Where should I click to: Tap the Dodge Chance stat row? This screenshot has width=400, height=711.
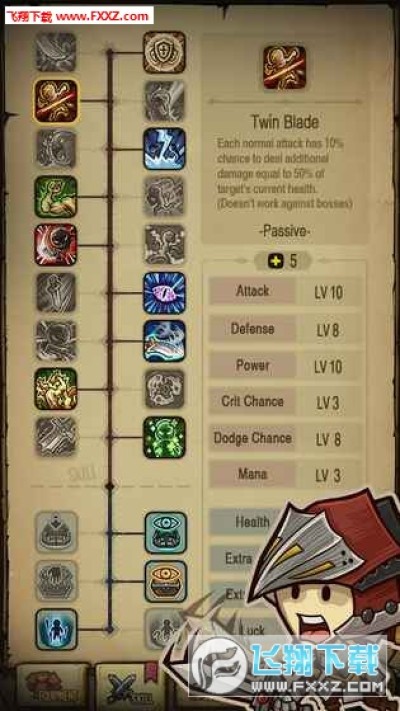(x=286, y=438)
